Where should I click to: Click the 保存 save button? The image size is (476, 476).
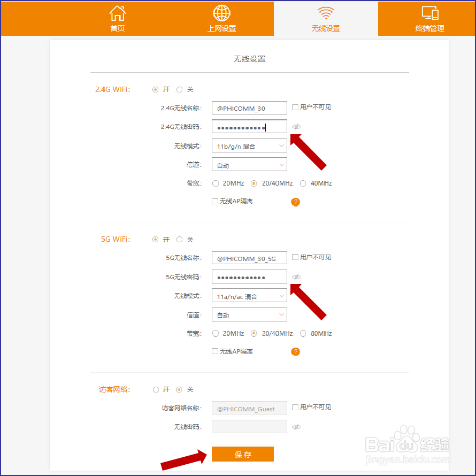pyautogui.click(x=242, y=454)
